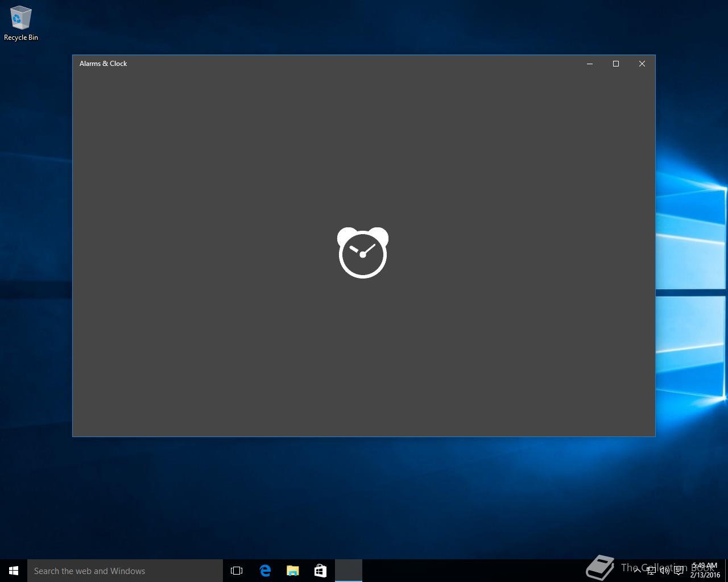
Task: Open the Windows Store taskbar icon
Action: pos(320,571)
